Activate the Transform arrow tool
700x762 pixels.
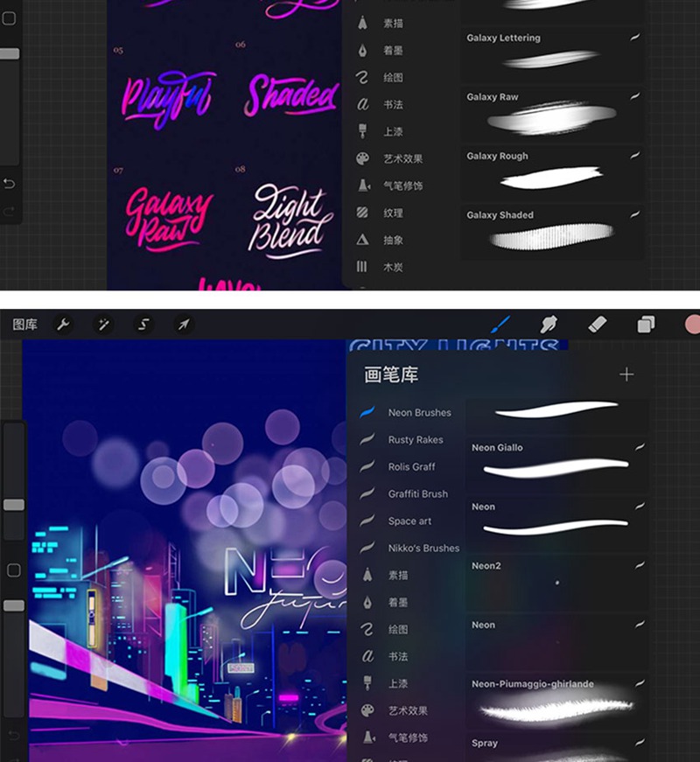[184, 325]
